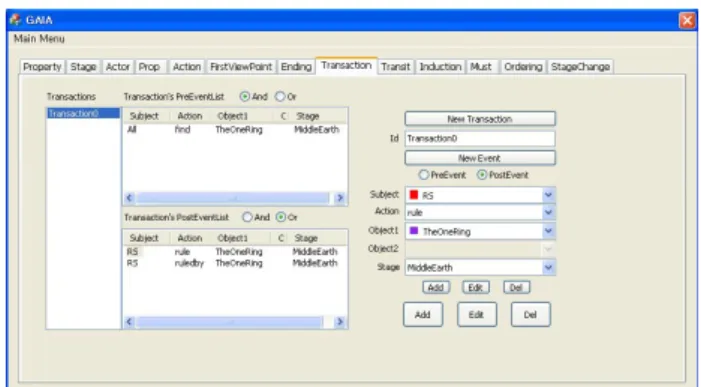
Task: Click PostEventList scrollbar right arrow
Action: pyautogui.click(x=340, y=321)
